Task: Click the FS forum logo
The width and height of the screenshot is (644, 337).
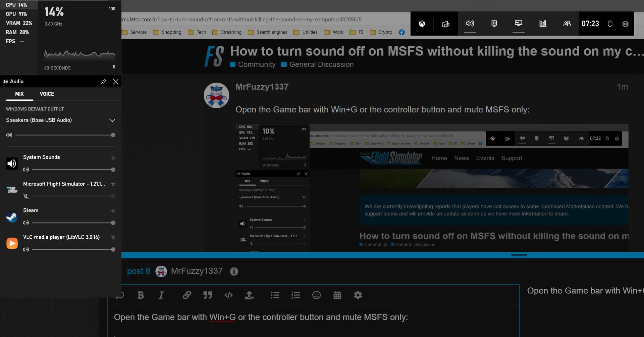Action: [214, 56]
